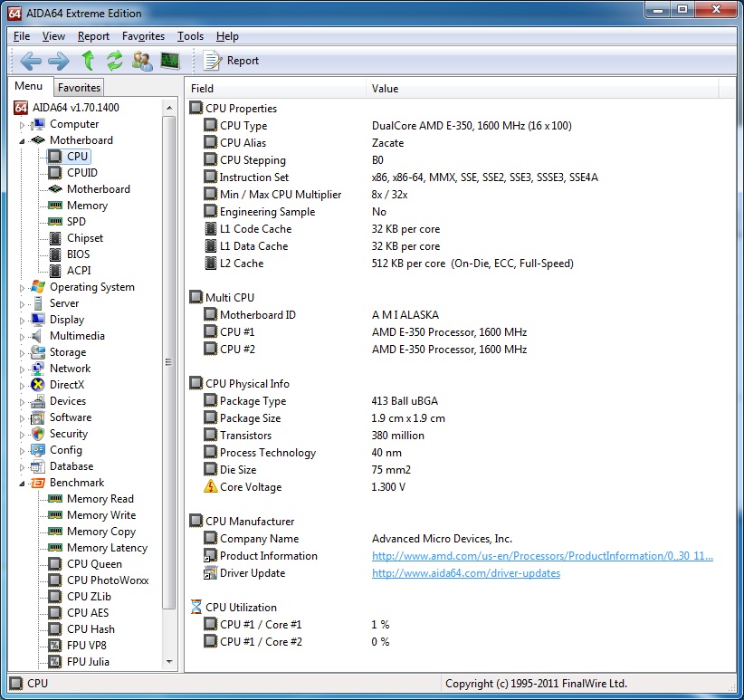The height and width of the screenshot is (700, 744).
Task: Click the Forward navigation arrow icon
Action: [59, 61]
